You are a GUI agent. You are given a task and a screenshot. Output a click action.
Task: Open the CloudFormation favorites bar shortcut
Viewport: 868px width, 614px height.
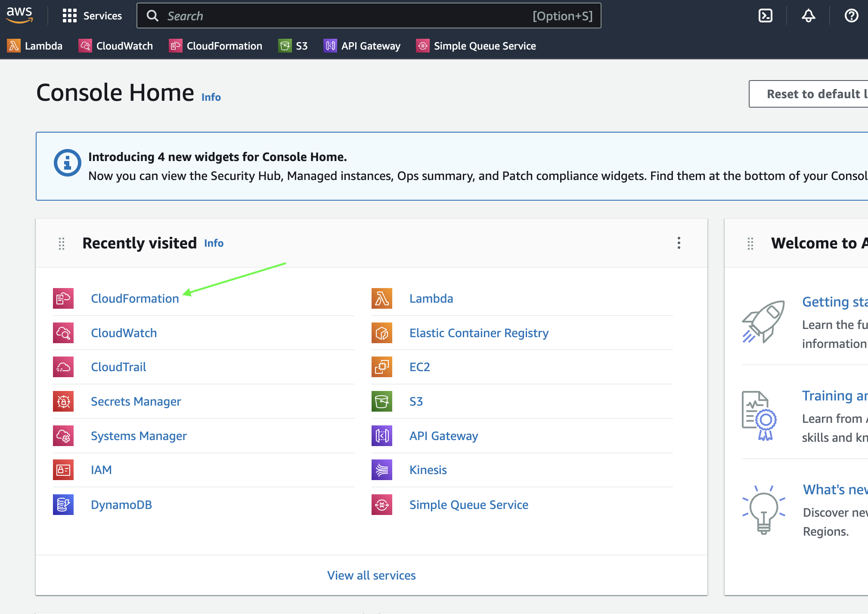point(216,46)
